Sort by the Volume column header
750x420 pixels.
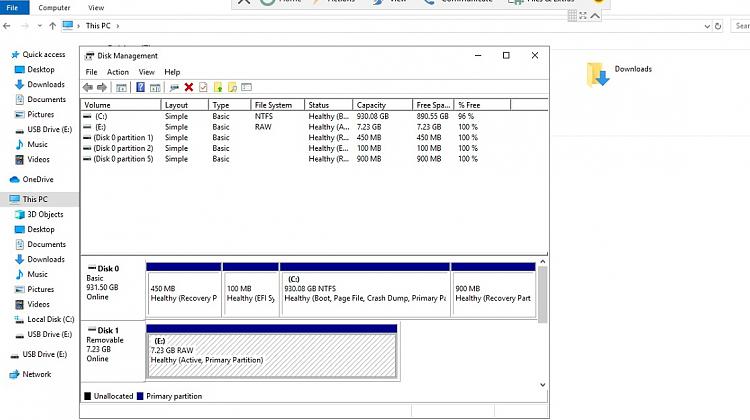(121, 105)
